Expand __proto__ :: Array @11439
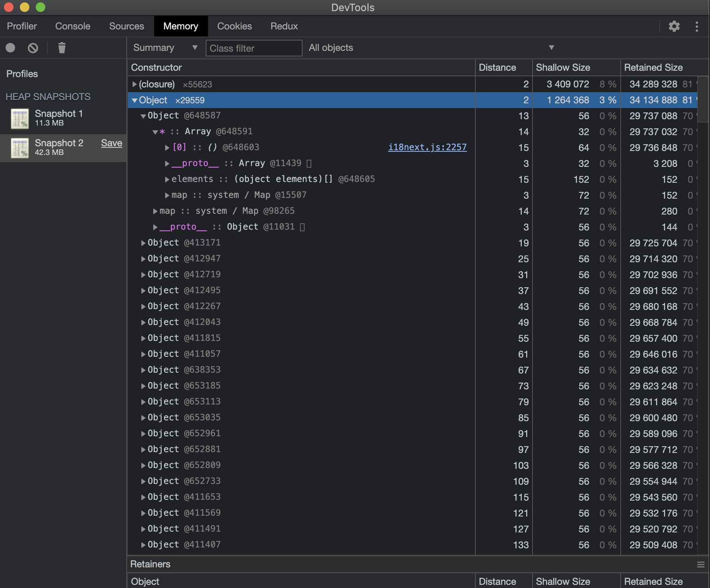 (x=167, y=163)
